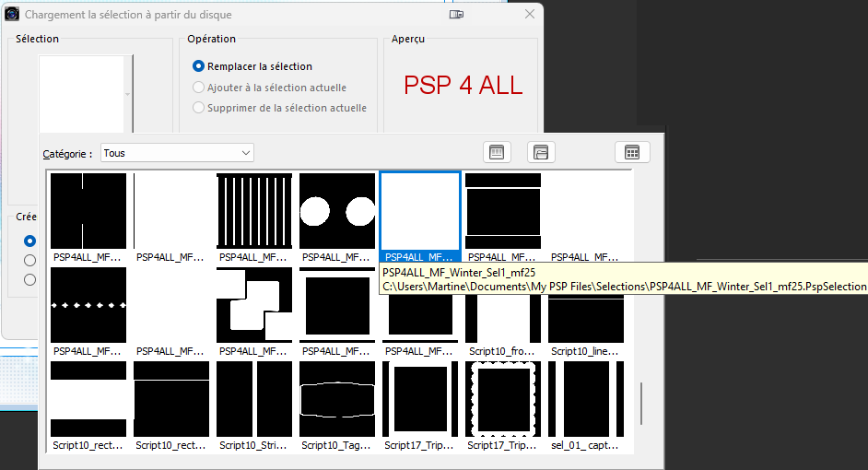
Task: Pick the two white circles selection thumbnail
Action: click(337, 211)
